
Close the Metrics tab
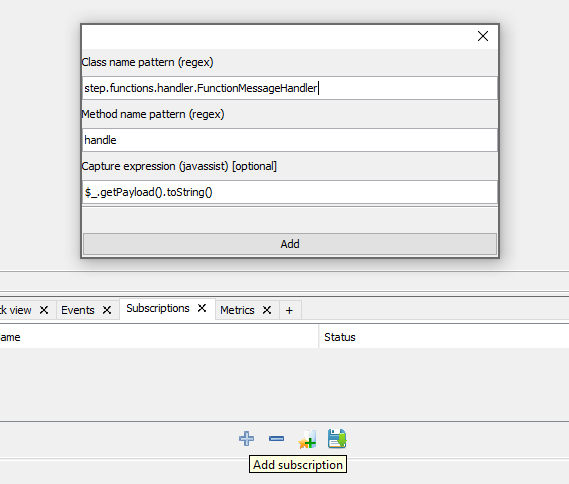267,310
